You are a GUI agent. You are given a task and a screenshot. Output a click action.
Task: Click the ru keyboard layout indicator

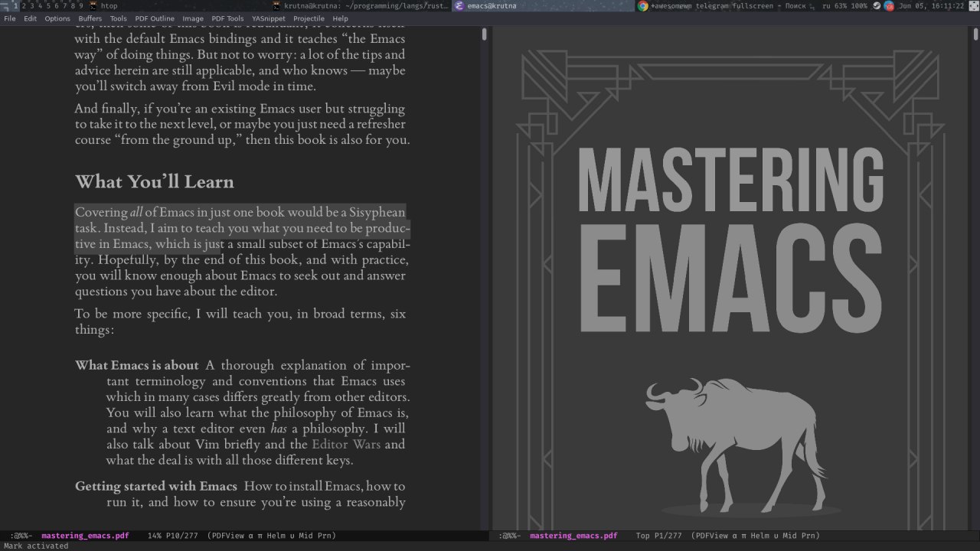click(826, 5)
